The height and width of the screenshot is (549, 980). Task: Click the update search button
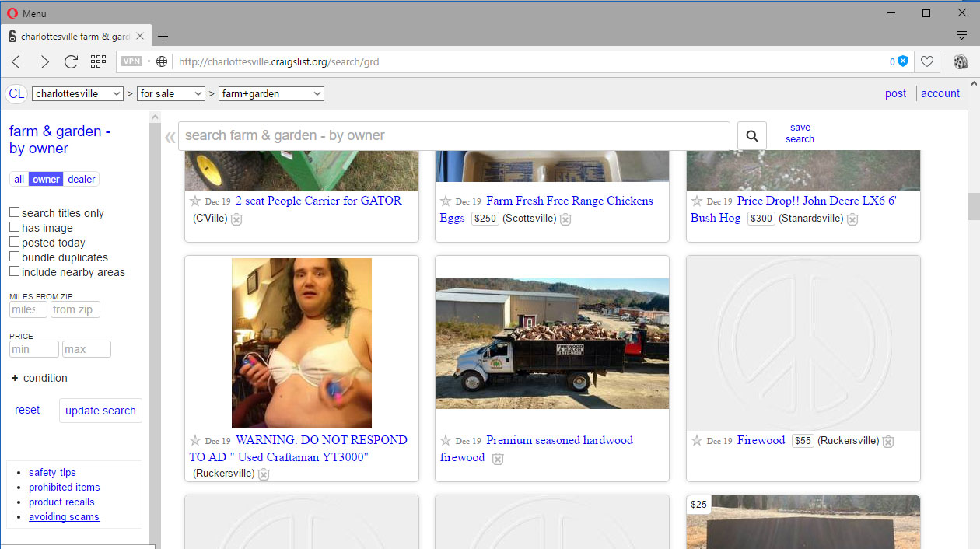tap(100, 411)
